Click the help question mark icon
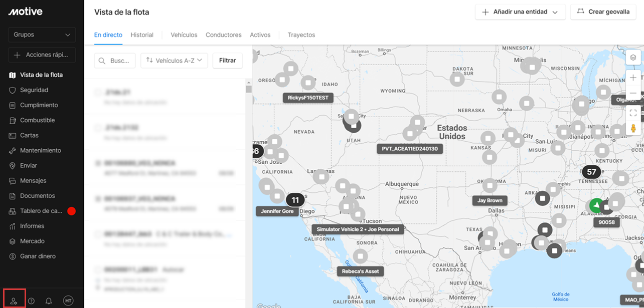 [31, 301]
